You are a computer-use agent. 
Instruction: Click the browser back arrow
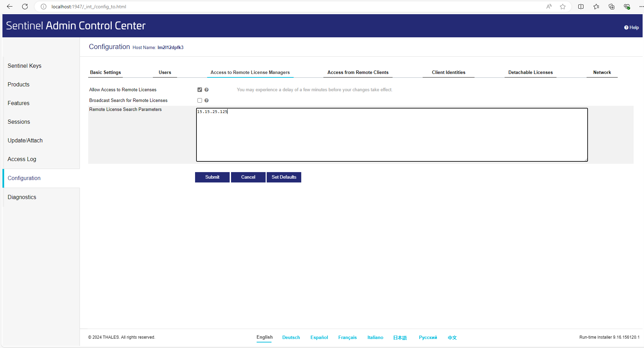pyautogui.click(x=10, y=7)
